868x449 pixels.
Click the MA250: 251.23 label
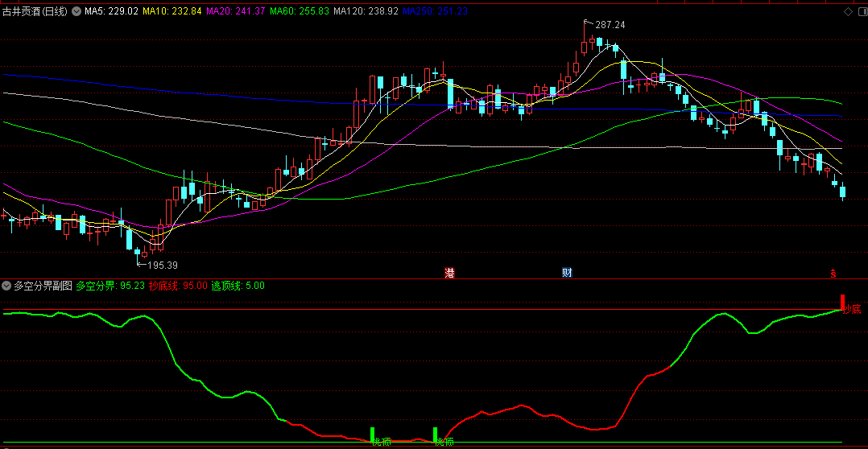point(436,11)
